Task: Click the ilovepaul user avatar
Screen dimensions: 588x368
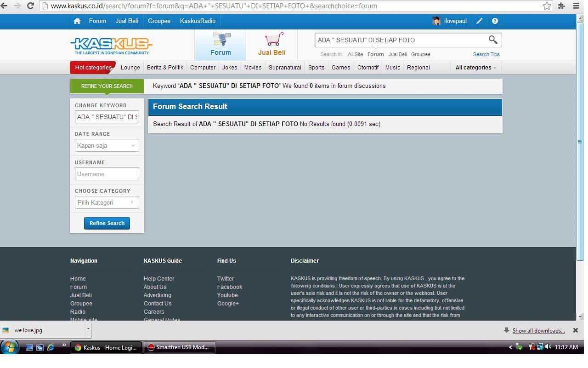Action: click(x=436, y=21)
